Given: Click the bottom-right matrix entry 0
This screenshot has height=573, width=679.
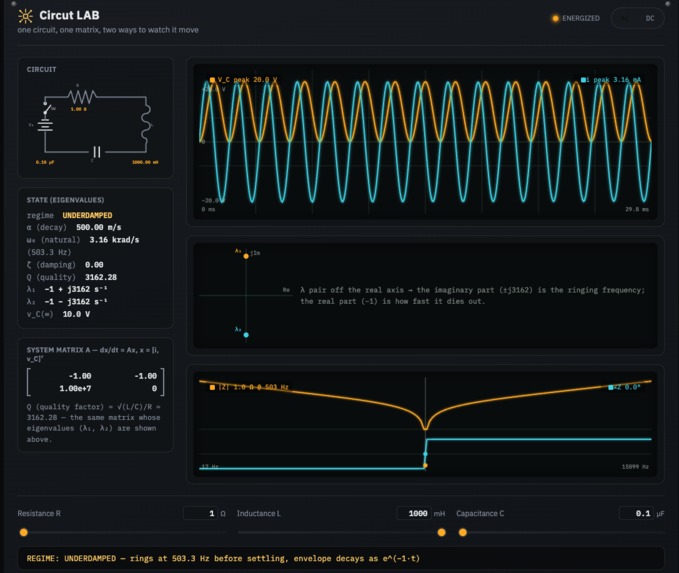Looking at the screenshot, I should pos(154,388).
